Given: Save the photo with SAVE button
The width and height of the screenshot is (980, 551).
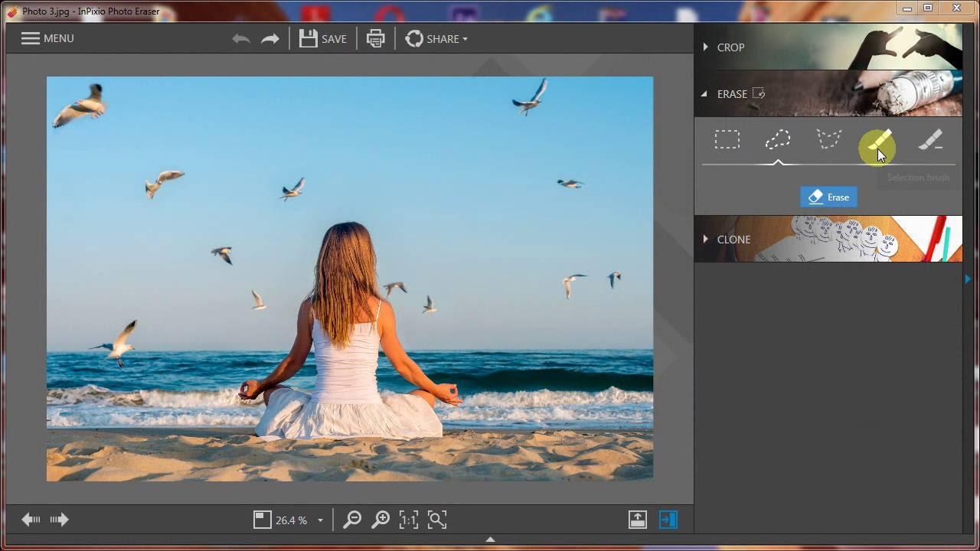Looking at the screenshot, I should point(322,38).
